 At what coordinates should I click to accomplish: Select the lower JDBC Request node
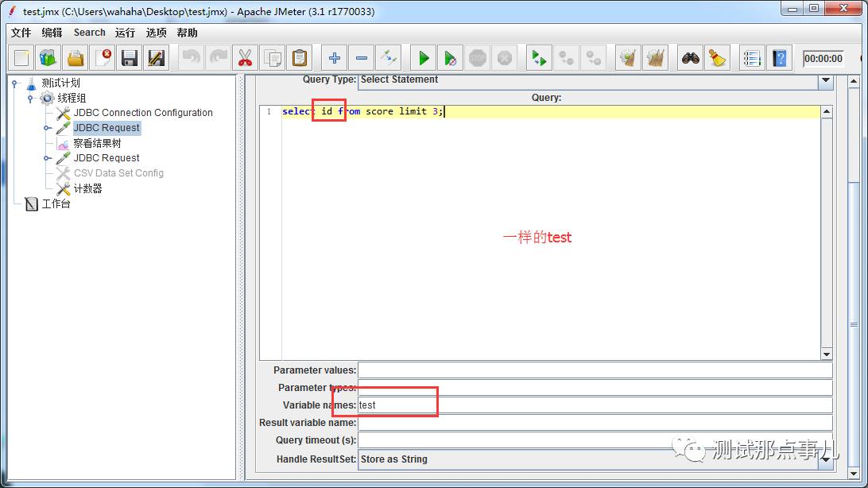107,158
